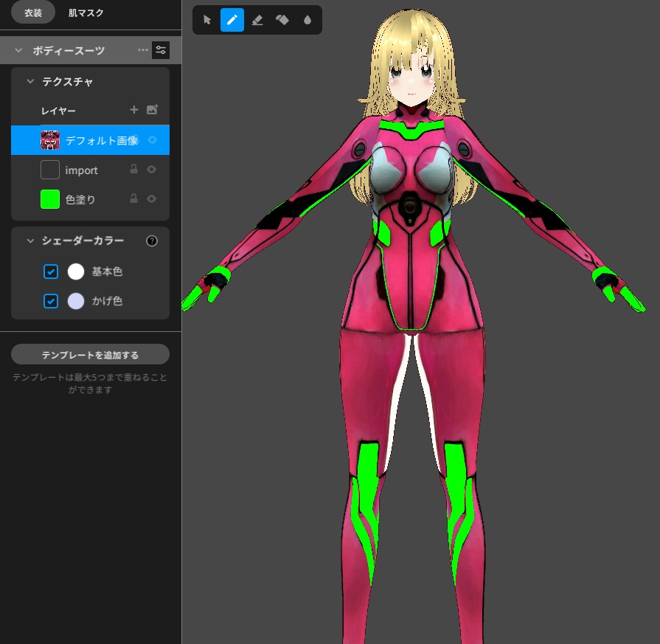Click the green 色塗り layer thumbnail

click(x=50, y=199)
